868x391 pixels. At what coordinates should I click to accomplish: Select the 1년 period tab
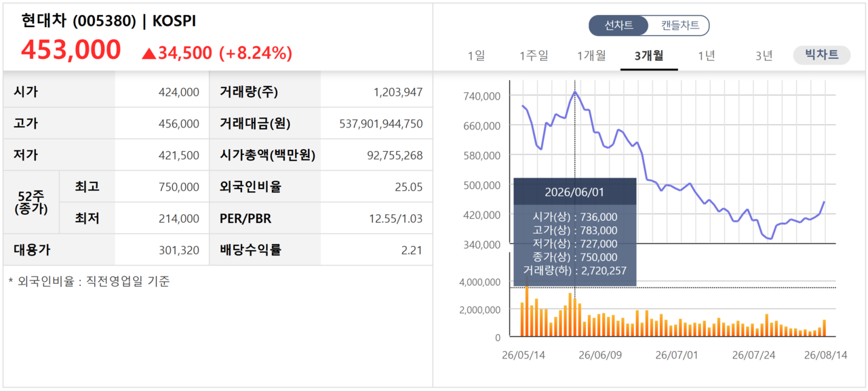coord(707,56)
